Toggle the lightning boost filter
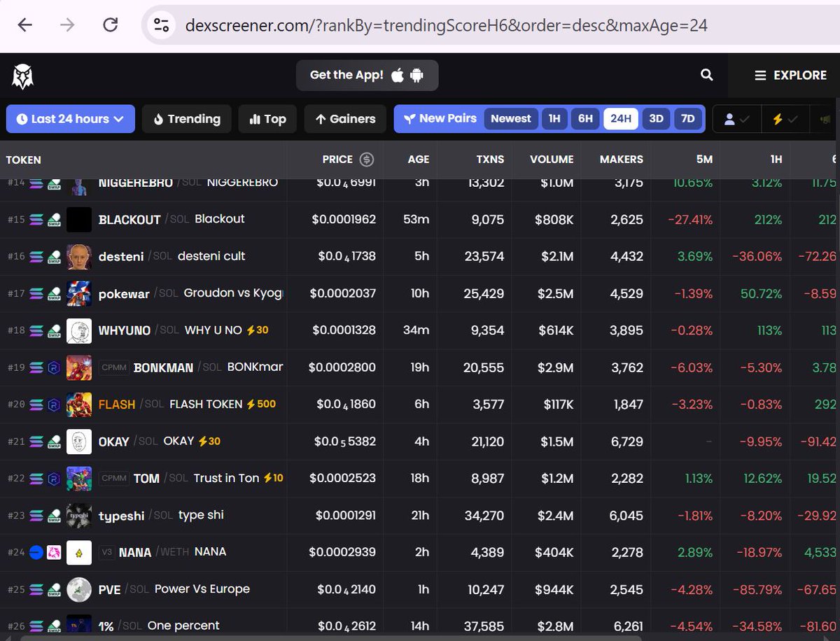Viewport: 840px width, 641px height. click(784, 120)
